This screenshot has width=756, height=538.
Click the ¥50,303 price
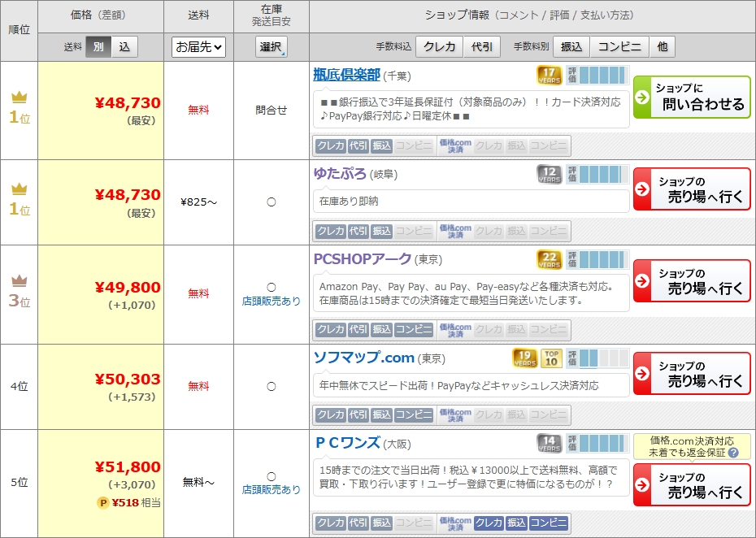[x=128, y=379]
